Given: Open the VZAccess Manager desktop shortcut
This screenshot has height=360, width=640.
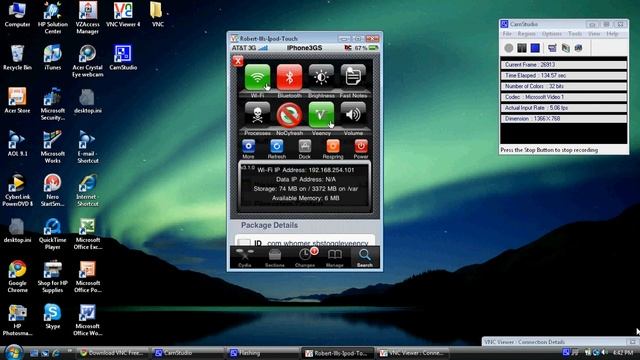Looking at the screenshot, I should tap(88, 18).
